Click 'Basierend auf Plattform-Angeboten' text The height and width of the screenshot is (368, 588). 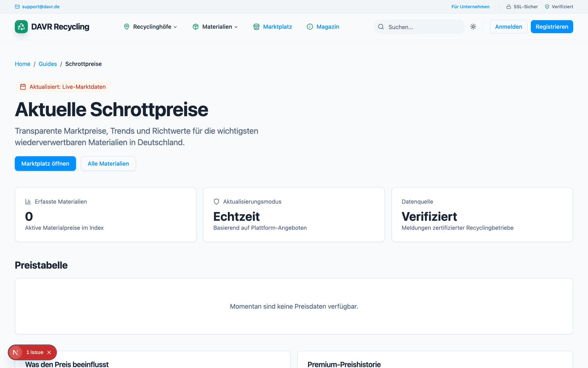(260, 228)
